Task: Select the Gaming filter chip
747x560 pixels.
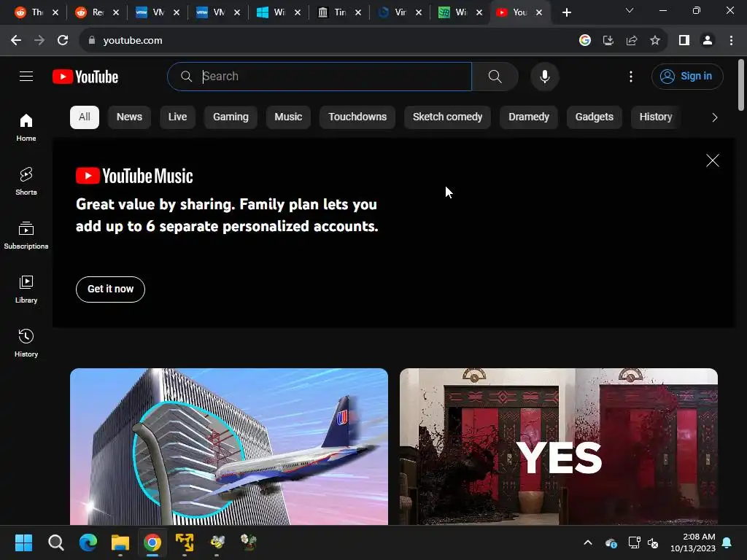Action: pos(231,117)
